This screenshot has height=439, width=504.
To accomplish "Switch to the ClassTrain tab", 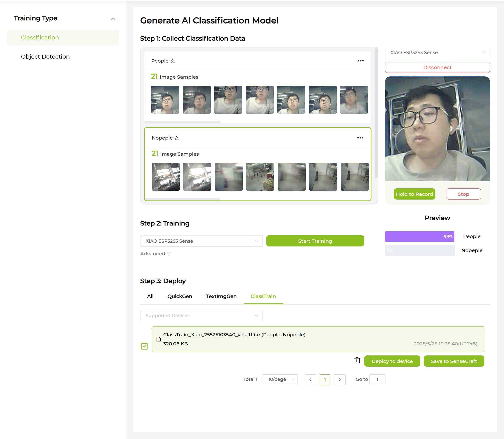I will point(263,296).
